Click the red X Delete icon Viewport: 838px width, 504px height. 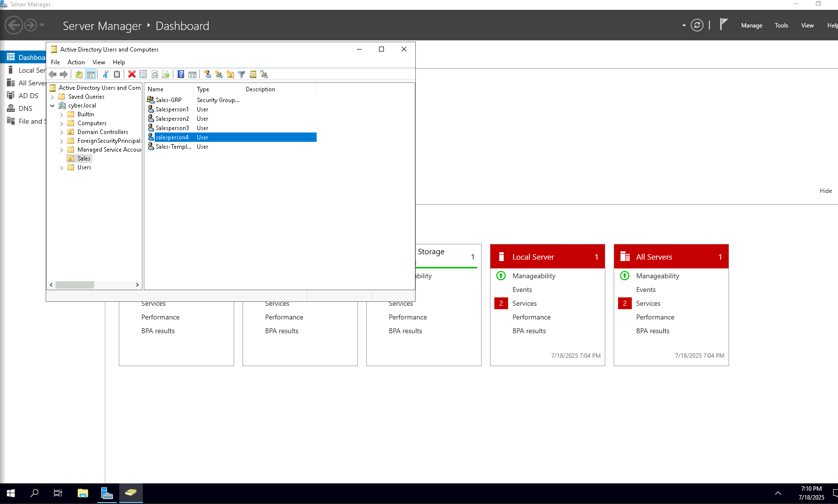tap(132, 74)
